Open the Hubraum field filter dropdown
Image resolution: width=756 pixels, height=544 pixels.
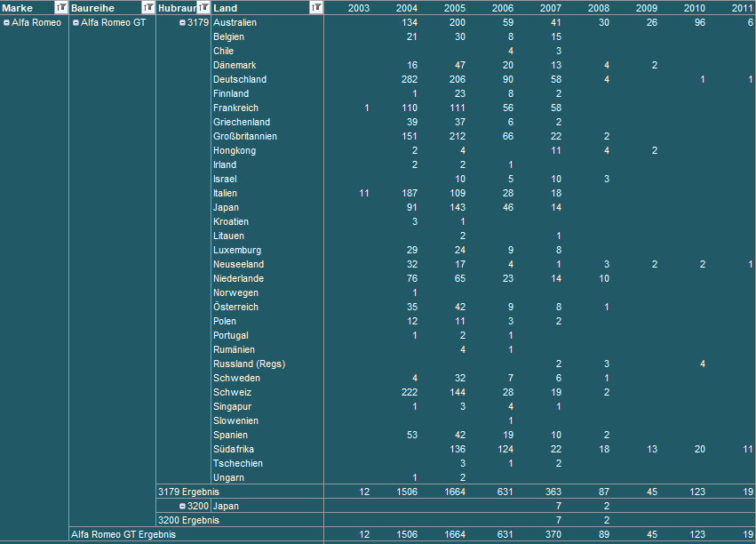tap(204, 8)
